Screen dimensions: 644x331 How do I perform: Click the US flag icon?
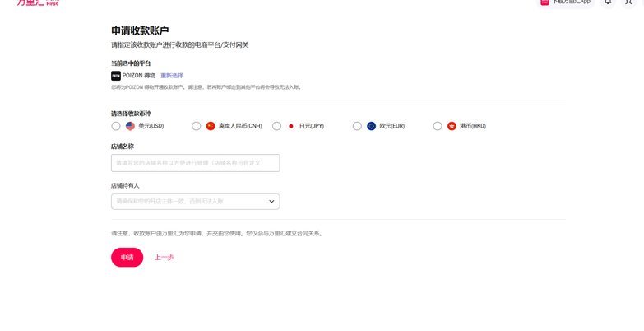coord(130,126)
